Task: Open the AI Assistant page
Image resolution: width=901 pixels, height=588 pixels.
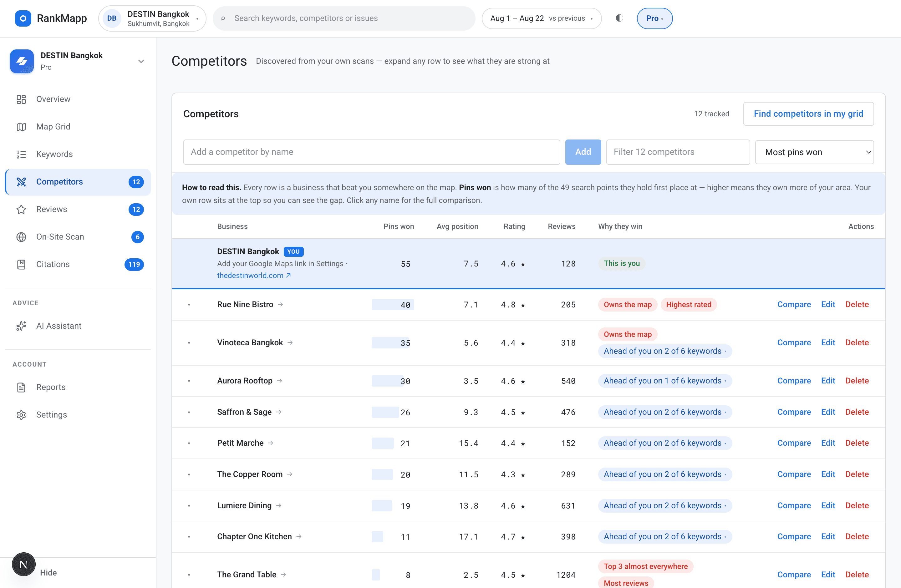Action: (x=78, y=326)
